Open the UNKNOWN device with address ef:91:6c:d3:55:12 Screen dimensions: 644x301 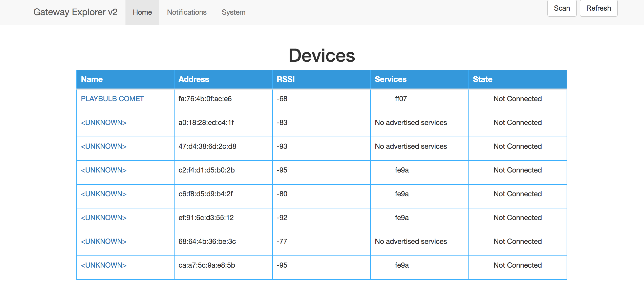click(x=104, y=218)
